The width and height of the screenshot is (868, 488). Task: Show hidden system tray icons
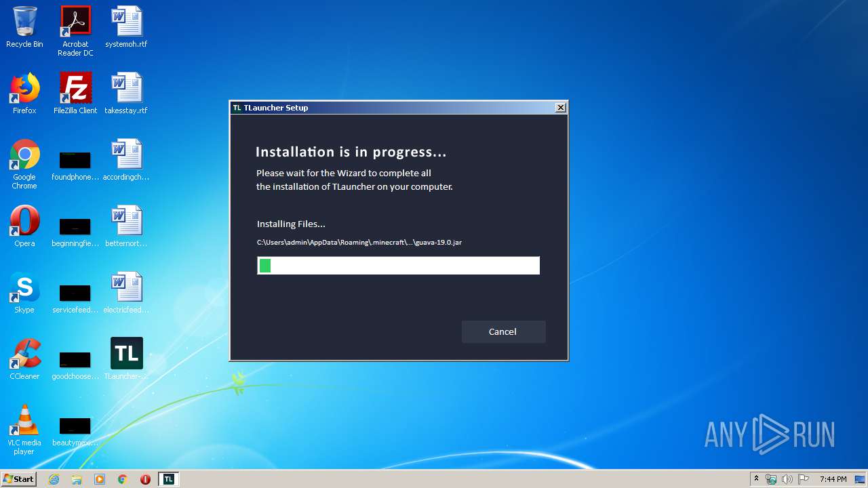point(756,479)
